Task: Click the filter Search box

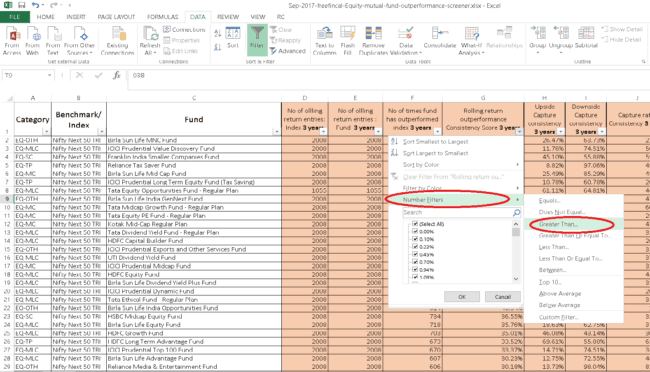Action: [x=461, y=212]
